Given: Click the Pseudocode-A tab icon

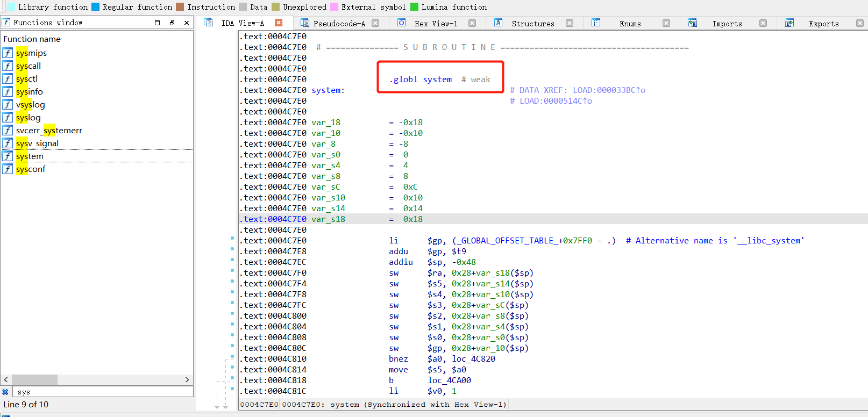Looking at the screenshot, I should pyautogui.click(x=305, y=23).
